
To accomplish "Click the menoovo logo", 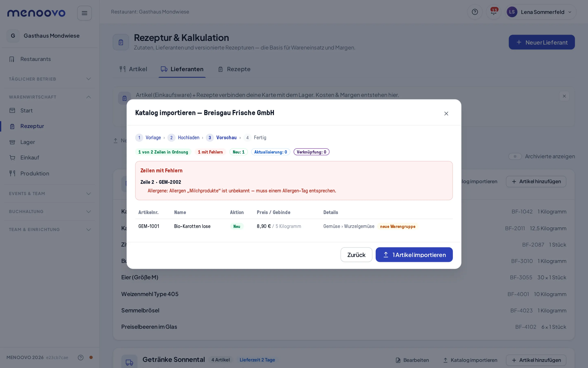I will tap(36, 13).
